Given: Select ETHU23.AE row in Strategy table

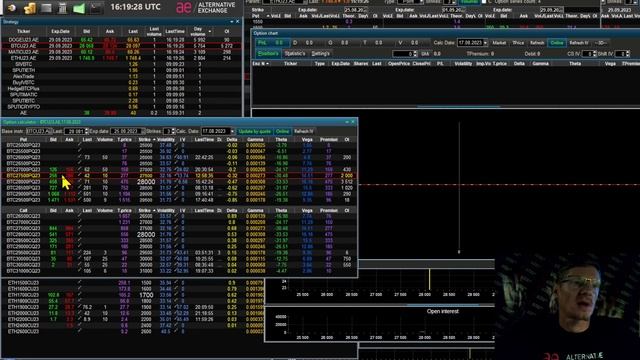Looking at the screenshot, I should pyautogui.click(x=121, y=58).
